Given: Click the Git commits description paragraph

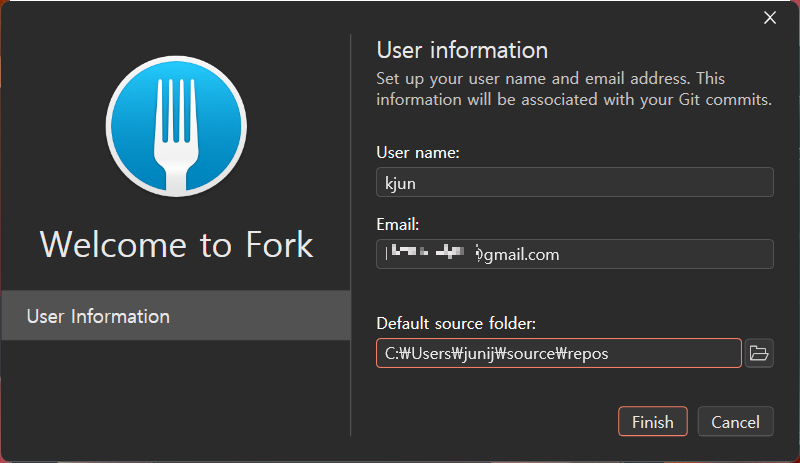Looking at the screenshot, I should pos(574,89).
